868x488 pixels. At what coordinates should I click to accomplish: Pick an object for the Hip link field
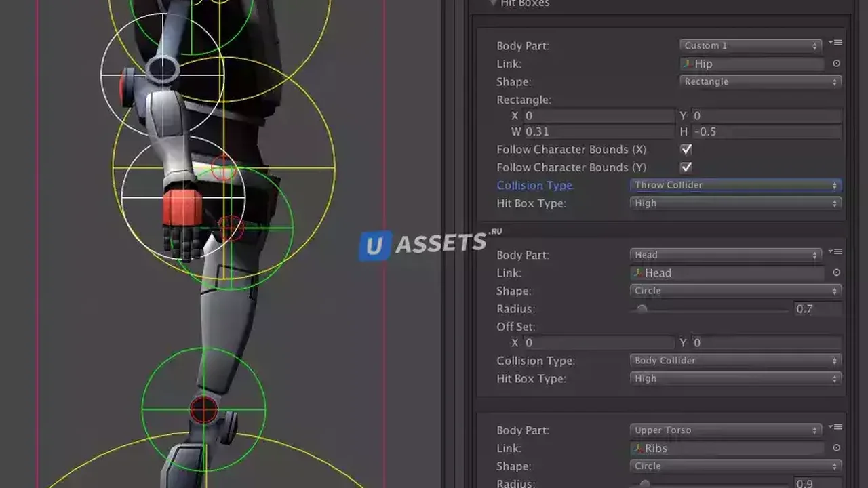tap(836, 64)
